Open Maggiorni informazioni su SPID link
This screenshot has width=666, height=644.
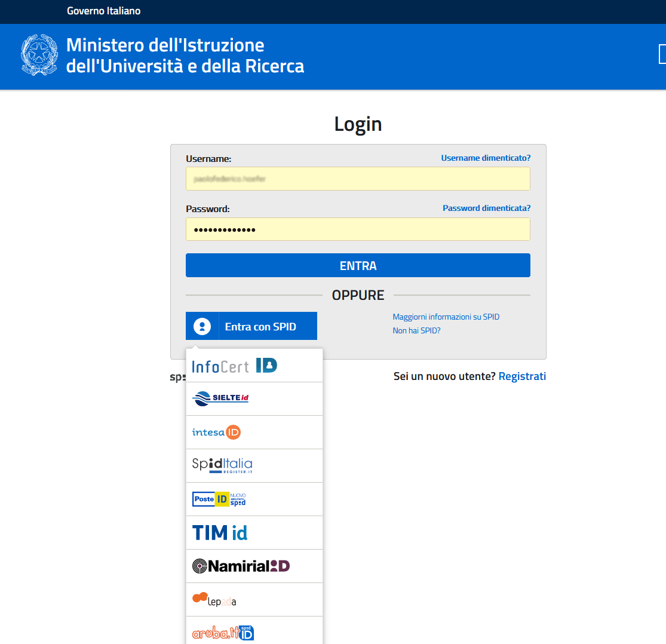(x=446, y=317)
